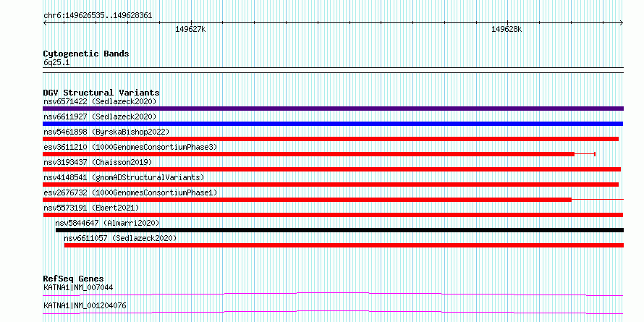644x322 pixels.
Task: Open variant nsv6611057 (Sedlazeck2020) label
Action: (x=120, y=238)
